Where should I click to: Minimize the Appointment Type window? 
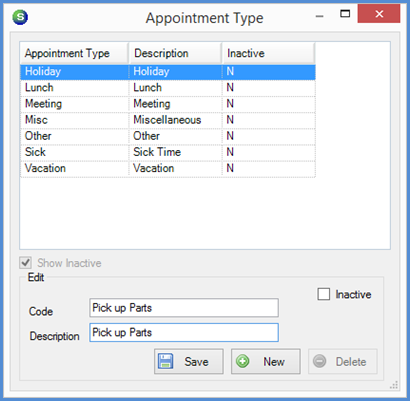pyautogui.click(x=320, y=16)
